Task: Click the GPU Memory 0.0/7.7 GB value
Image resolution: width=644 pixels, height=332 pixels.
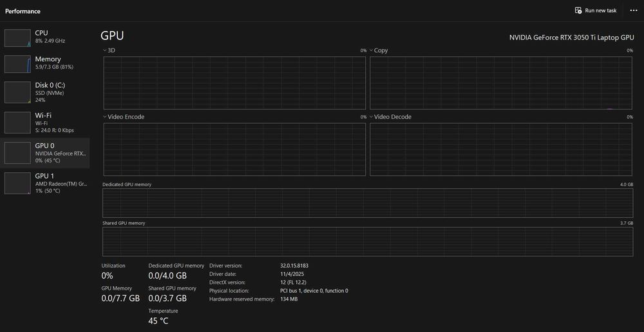Action: (120, 298)
